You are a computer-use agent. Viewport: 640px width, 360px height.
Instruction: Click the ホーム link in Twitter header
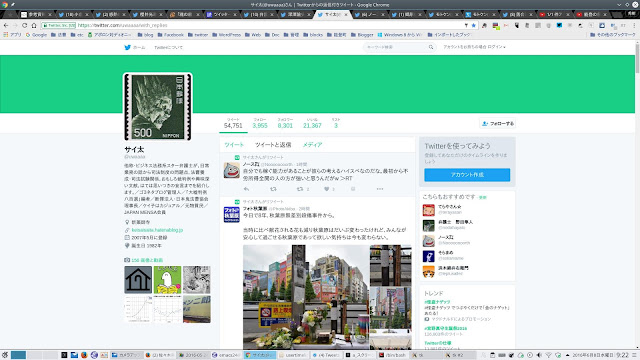pos(139,47)
